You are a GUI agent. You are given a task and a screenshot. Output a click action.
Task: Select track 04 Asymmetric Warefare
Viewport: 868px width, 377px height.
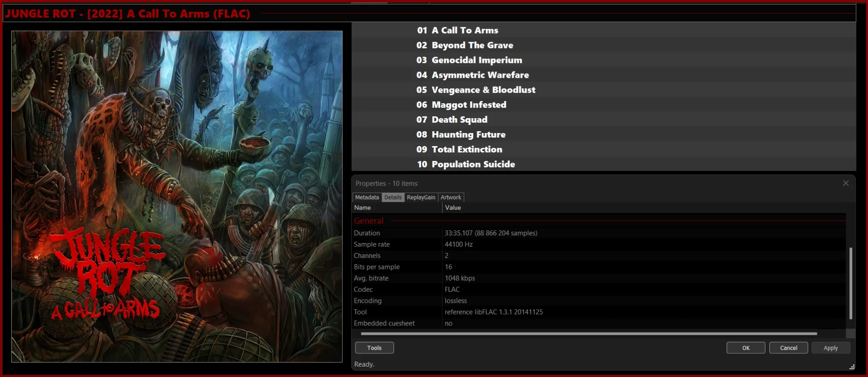[x=604, y=75]
